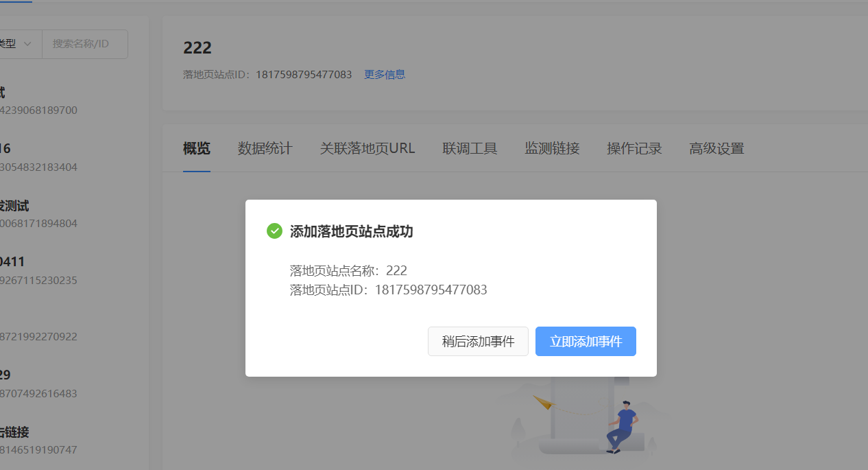The image size is (868, 470).
Task: Focus the 搜索名称/ID search field
Action: pyautogui.click(x=84, y=44)
